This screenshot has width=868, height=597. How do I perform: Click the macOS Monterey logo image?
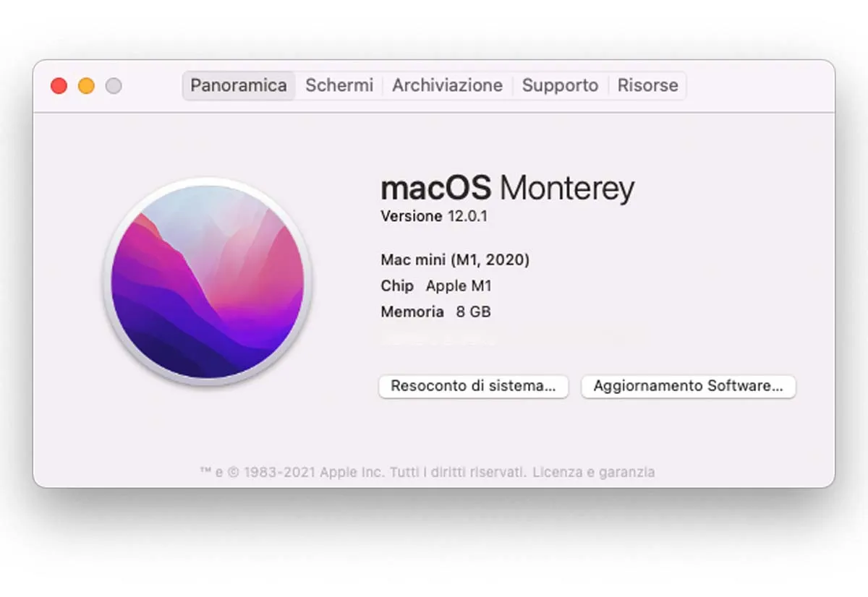pos(208,282)
